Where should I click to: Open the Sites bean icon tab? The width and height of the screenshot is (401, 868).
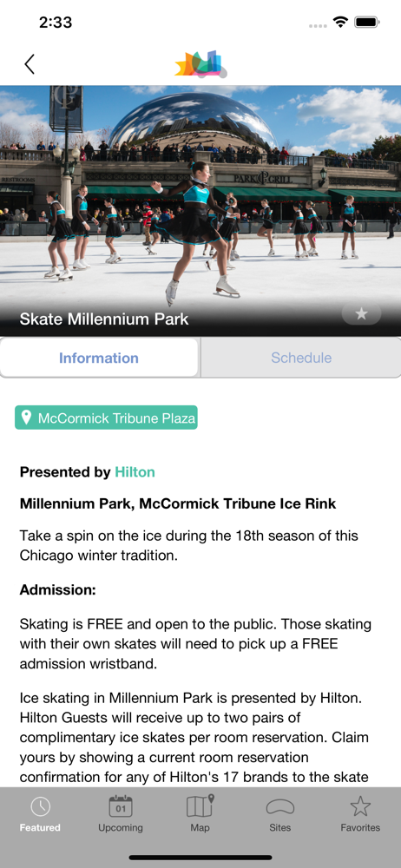279,815
